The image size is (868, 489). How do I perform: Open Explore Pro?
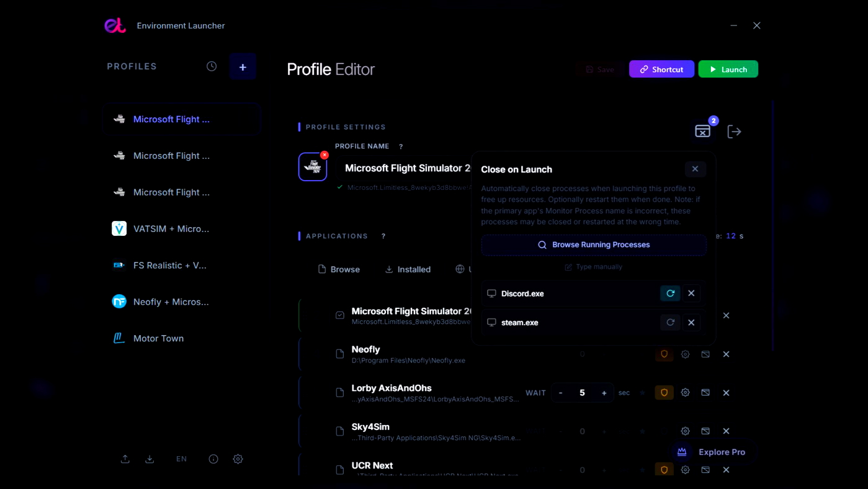coord(711,452)
